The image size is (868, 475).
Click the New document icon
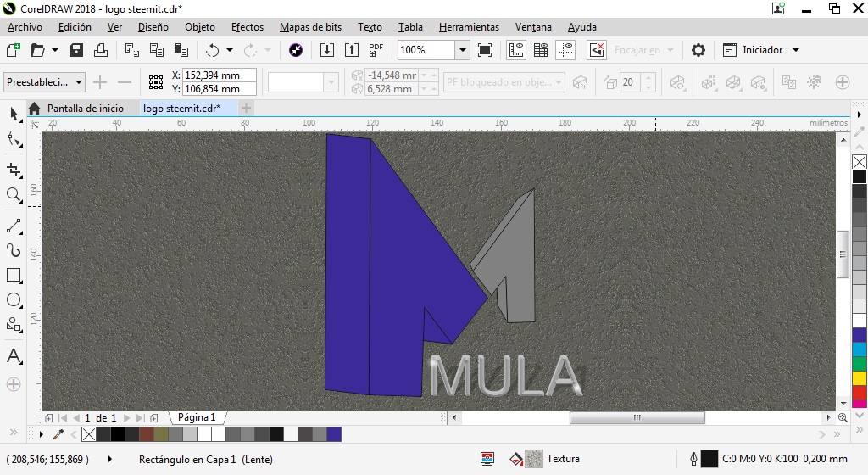(x=14, y=50)
